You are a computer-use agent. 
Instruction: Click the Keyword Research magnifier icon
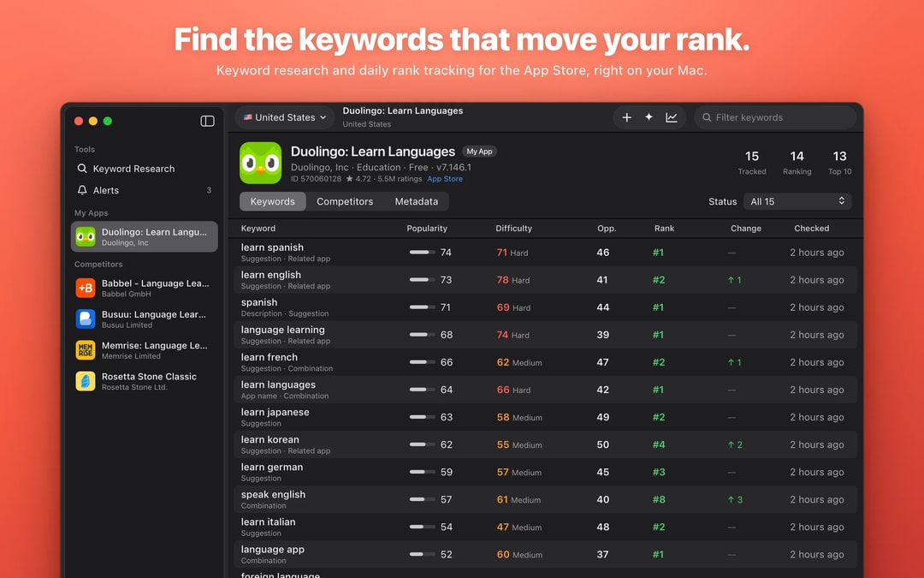click(82, 169)
